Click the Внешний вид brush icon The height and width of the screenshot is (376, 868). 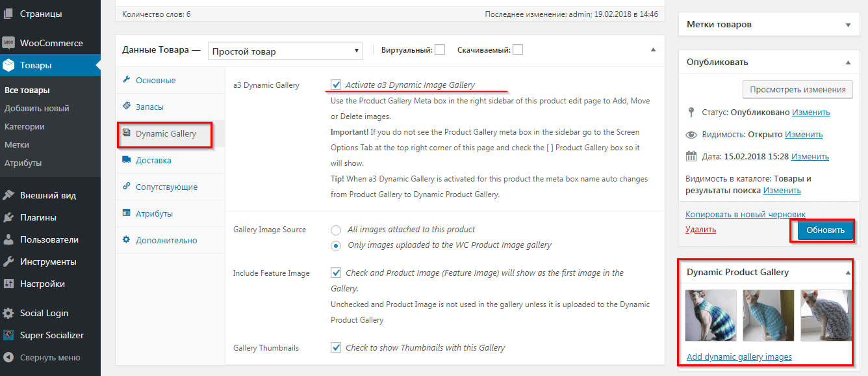[8, 195]
